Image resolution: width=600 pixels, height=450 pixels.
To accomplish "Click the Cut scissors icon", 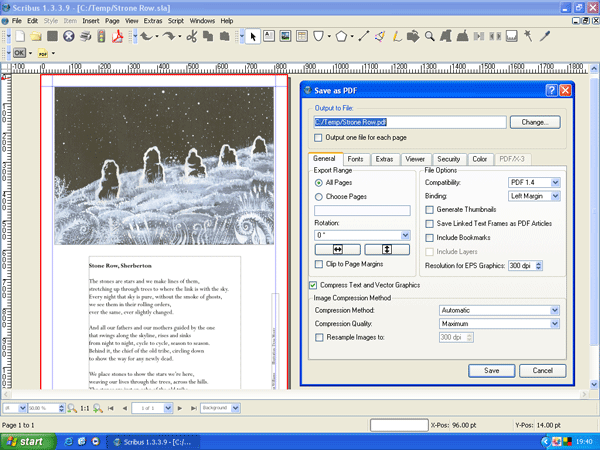I will tap(191, 37).
